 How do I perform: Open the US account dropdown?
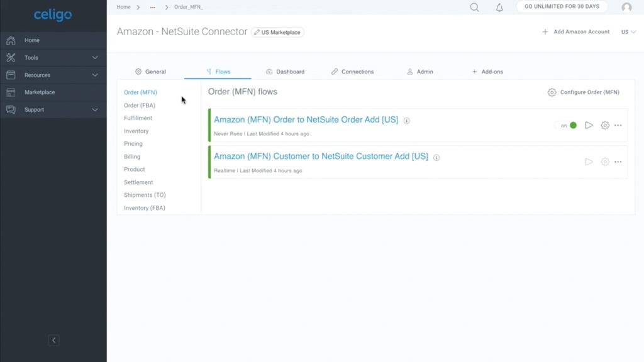point(628,32)
